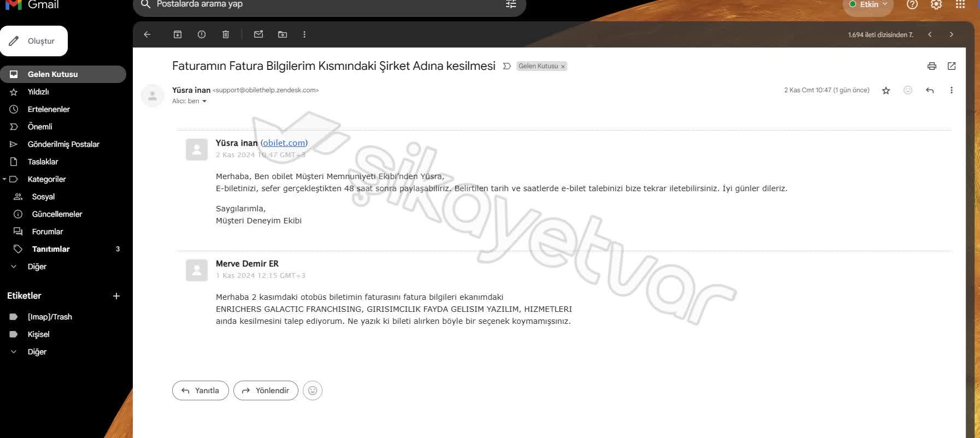Open the search options filter icon
The image size is (980, 438).
[511, 4]
